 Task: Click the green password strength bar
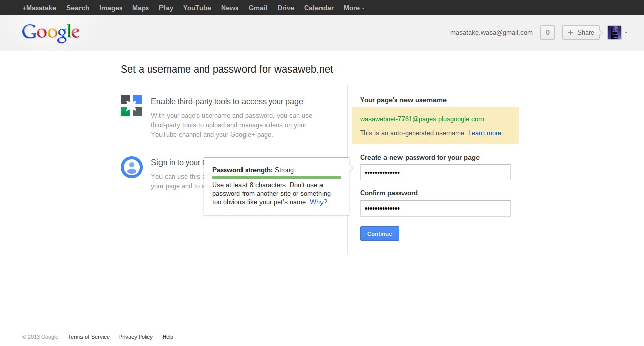[x=276, y=177]
